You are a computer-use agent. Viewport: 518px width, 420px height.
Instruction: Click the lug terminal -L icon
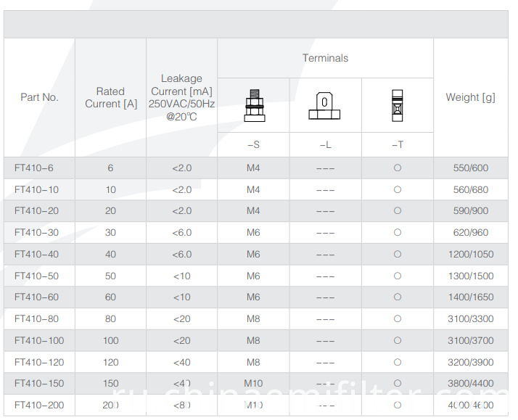tap(324, 106)
